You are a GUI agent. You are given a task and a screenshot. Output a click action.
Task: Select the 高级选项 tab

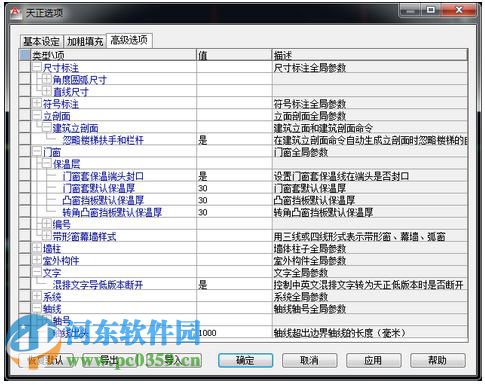tap(129, 40)
